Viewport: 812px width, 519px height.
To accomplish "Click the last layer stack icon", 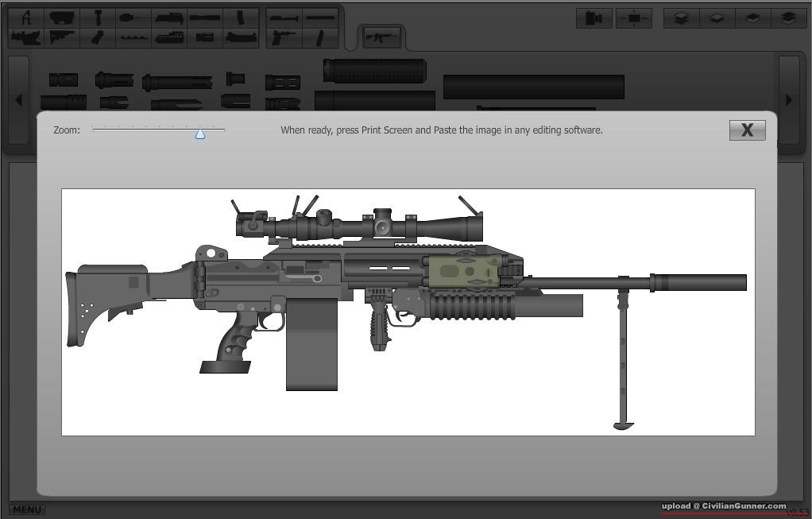I will [x=788, y=18].
